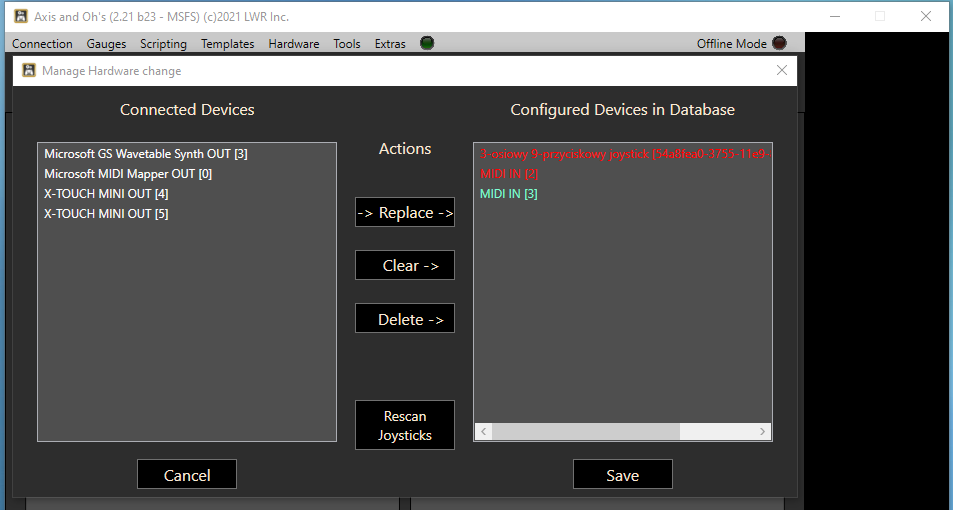Image resolution: width=953 pixels, height=510 pixels.
Task: Click the horizontal scrollbar right arrow
Action: pyautogui.click(x=762, y=432)
